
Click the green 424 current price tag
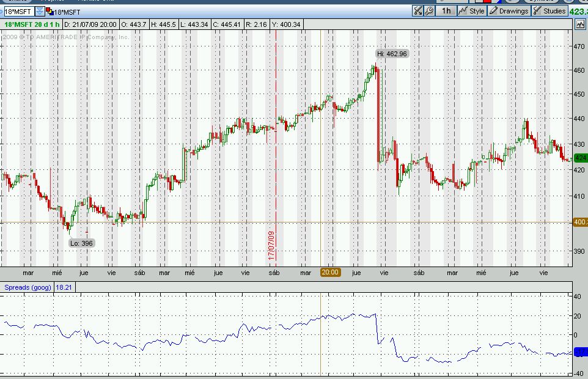click(581, 158)
